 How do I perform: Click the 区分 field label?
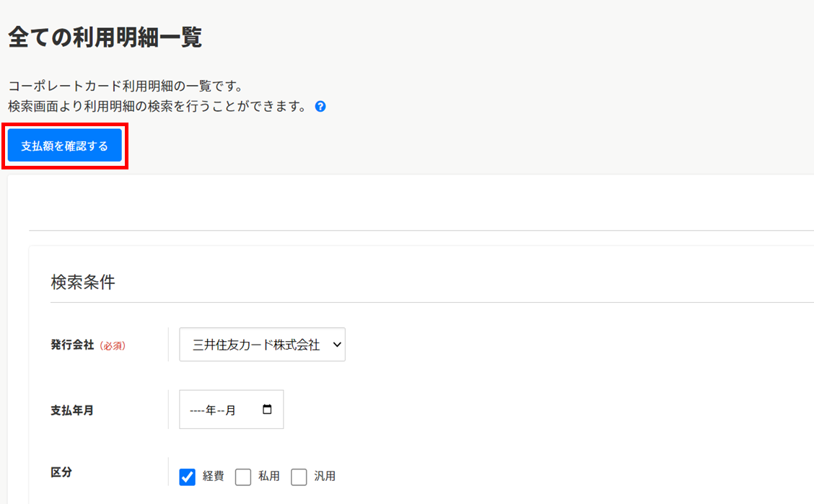click(x=61, y=473)
